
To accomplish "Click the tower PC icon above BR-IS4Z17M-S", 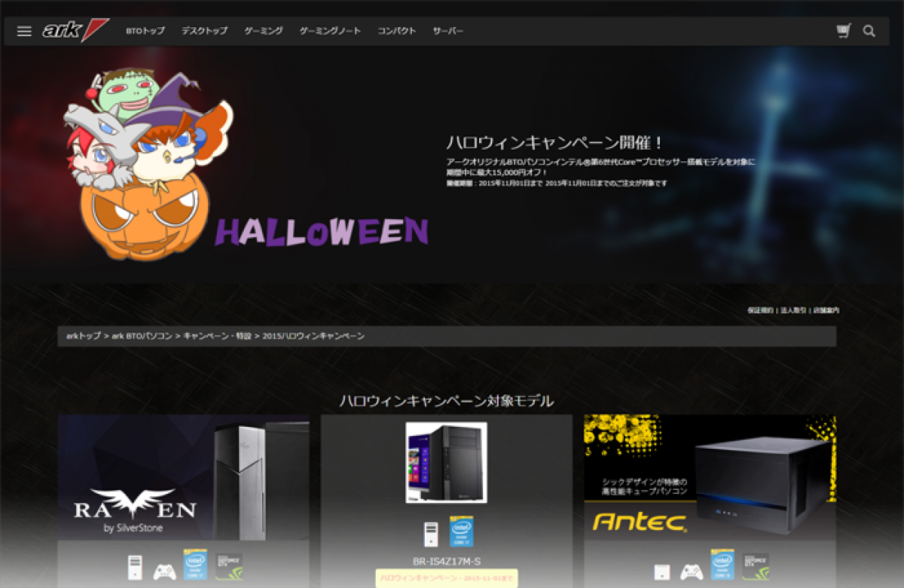I will tap(430, 534).
